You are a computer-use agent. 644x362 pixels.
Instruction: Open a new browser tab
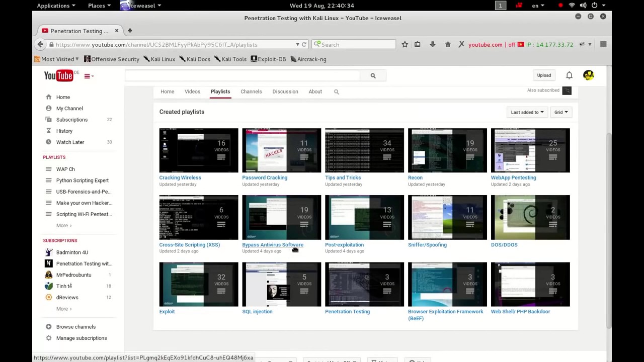pyautogui.click(x=130, y=31)
